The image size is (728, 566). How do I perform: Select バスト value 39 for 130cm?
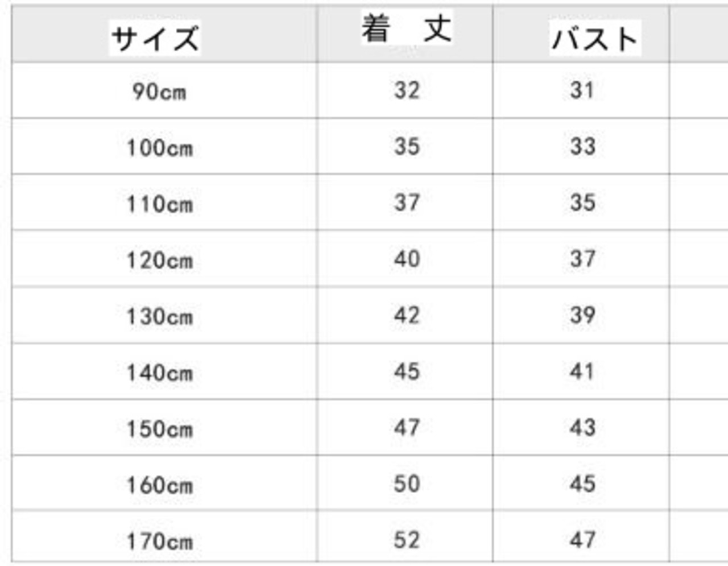coord(582,315)
